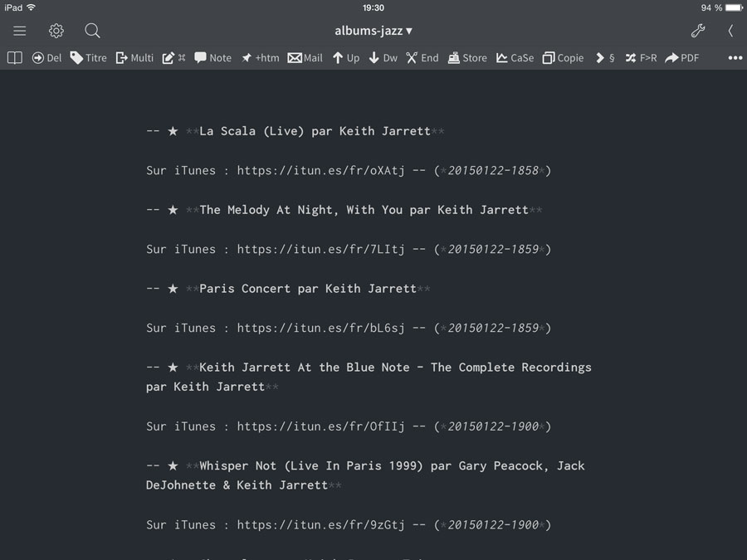Tap the 19:30 status bar clock
Screen dimensions: 747x560
click(373, 7)
